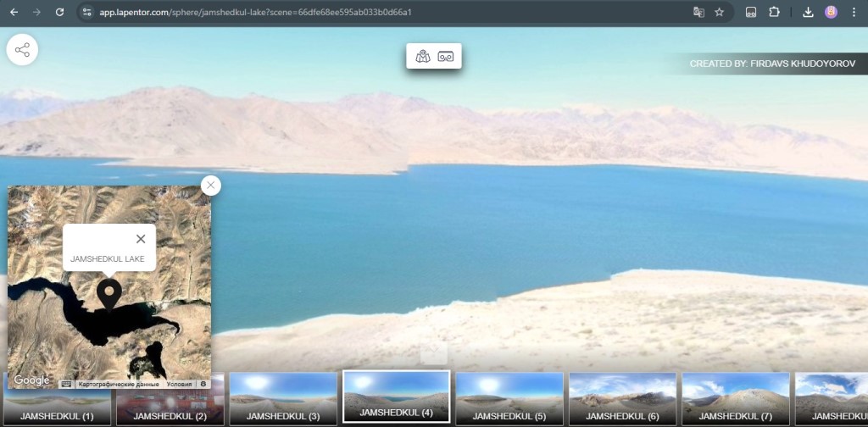Enable VR headset mode
Viewport: 868px width, 427px height.
[x=446, y=57]
